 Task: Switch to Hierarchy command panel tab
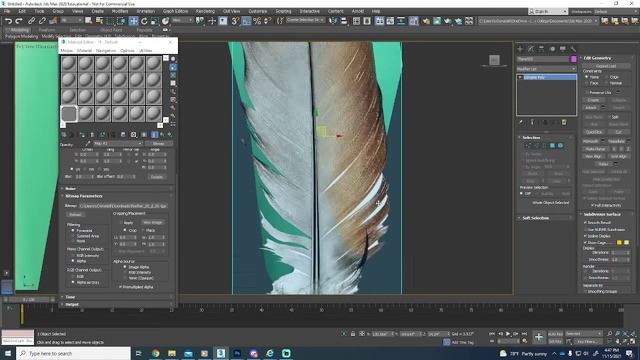click(x=541, y=49)
